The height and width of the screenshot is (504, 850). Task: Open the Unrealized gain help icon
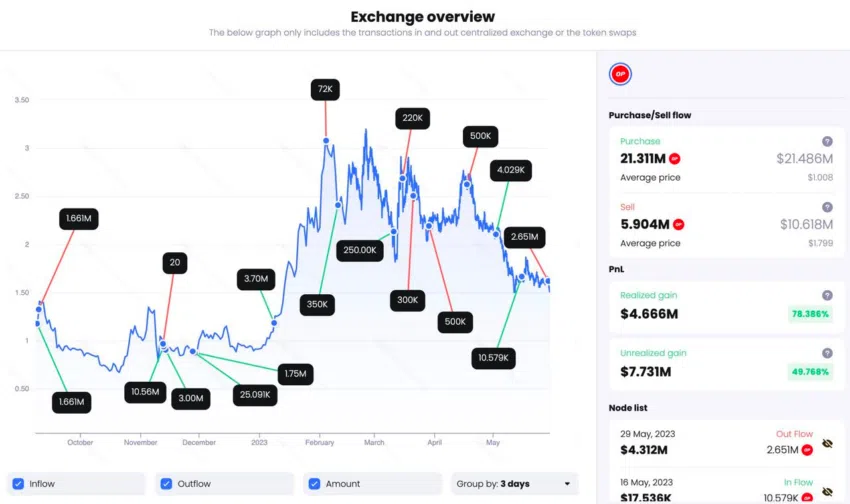(x=827, y=353)
